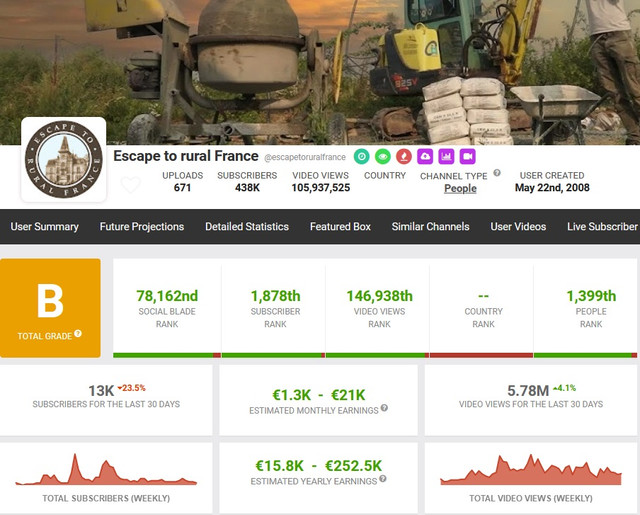Viewport: 640px width, 515px height.
Task: Click the €1.3K - €21K monthly earnings
Action: coord(318,395)
